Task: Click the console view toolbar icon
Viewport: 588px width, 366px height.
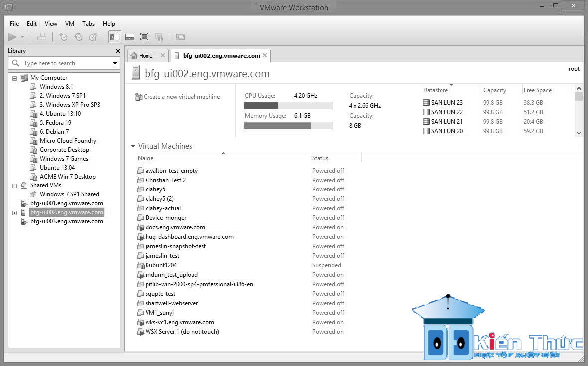Action: pos(181,37)
